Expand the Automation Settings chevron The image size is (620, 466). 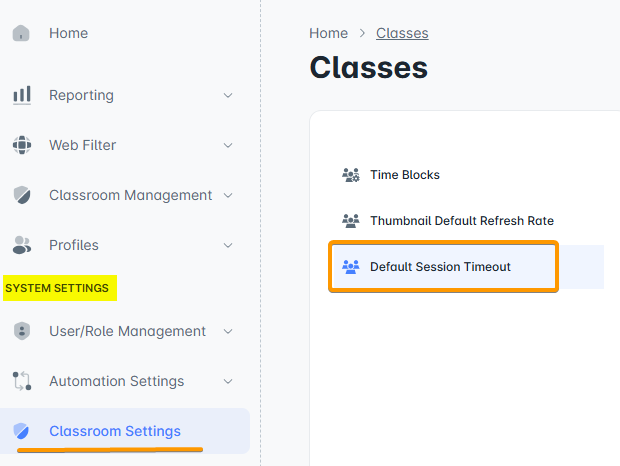[228, 381]
